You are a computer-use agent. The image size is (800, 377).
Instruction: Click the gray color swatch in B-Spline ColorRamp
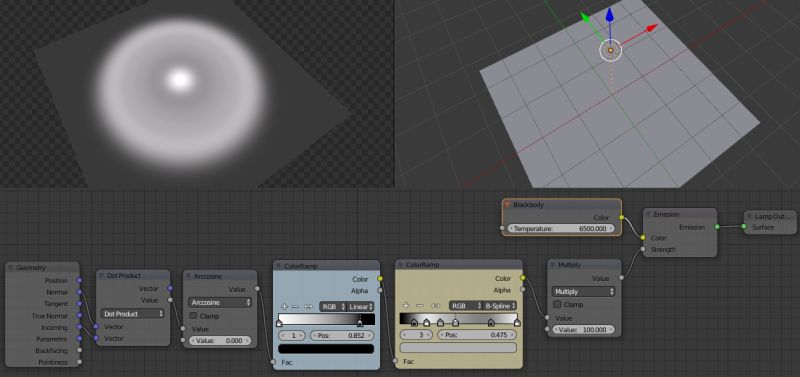pyautogui.click(x=458, y=347)
